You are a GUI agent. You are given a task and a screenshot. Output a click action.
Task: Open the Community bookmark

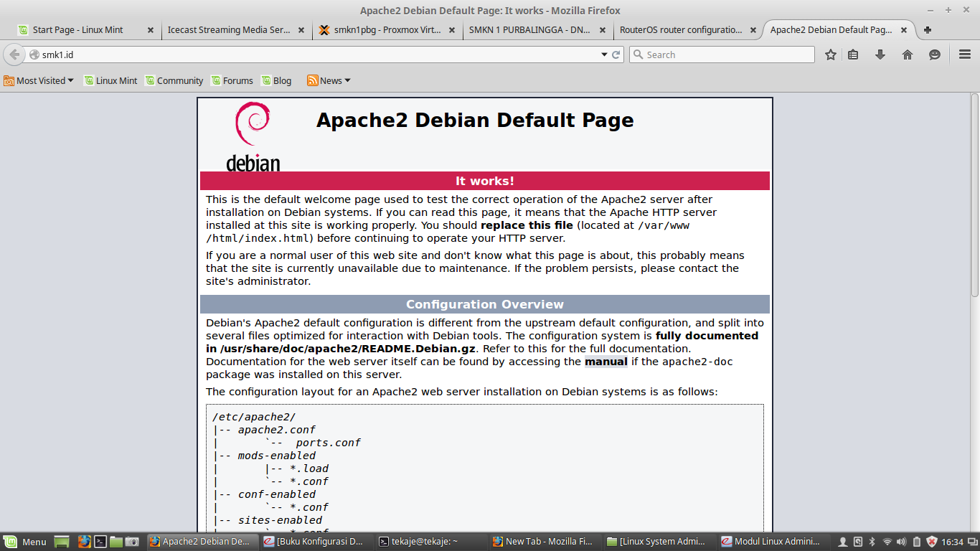point(174,80)
